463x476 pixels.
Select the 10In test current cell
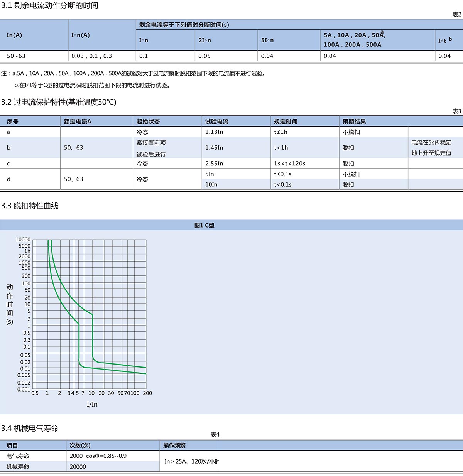[x=211, y=184]
